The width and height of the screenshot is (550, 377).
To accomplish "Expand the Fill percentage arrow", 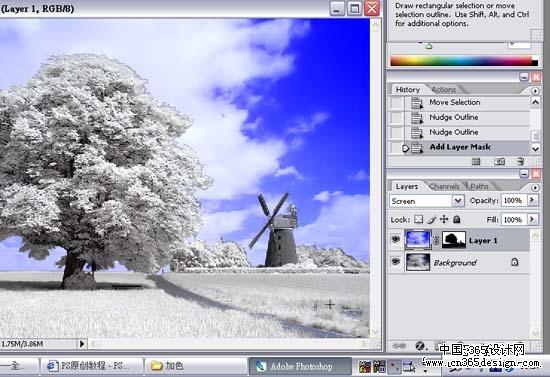I will (x=532, y=220).
